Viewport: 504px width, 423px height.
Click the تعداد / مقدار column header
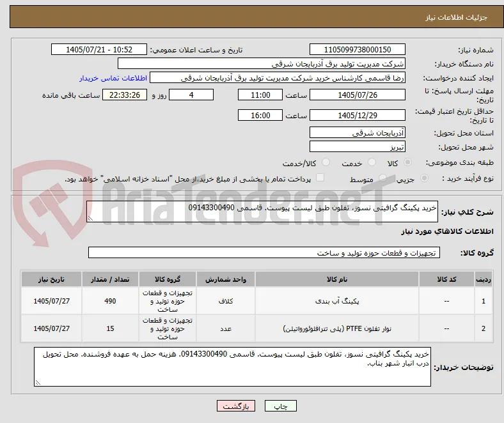point(110,279)
